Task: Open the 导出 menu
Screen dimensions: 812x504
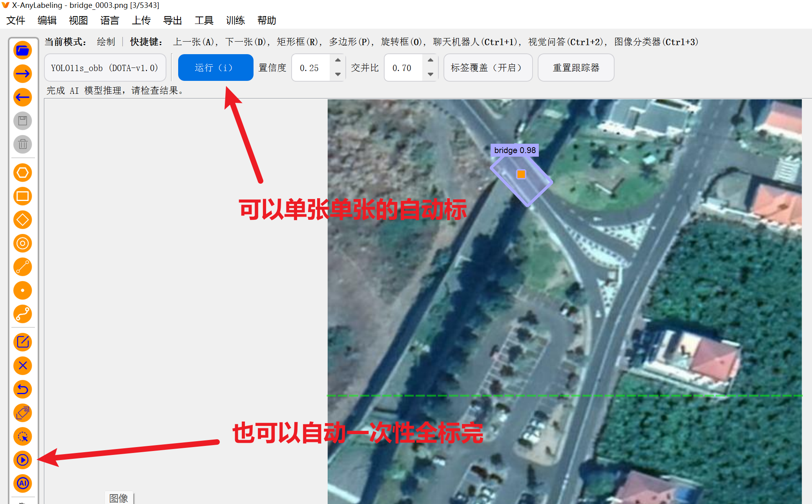Action: [172, 20]
